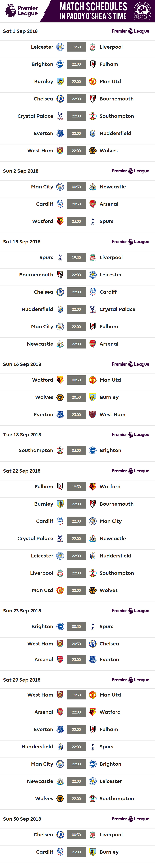Click Newcastle's crest in the Man City v Newcastle match
The image size is (155, 868).
click(x=93, y=187)
